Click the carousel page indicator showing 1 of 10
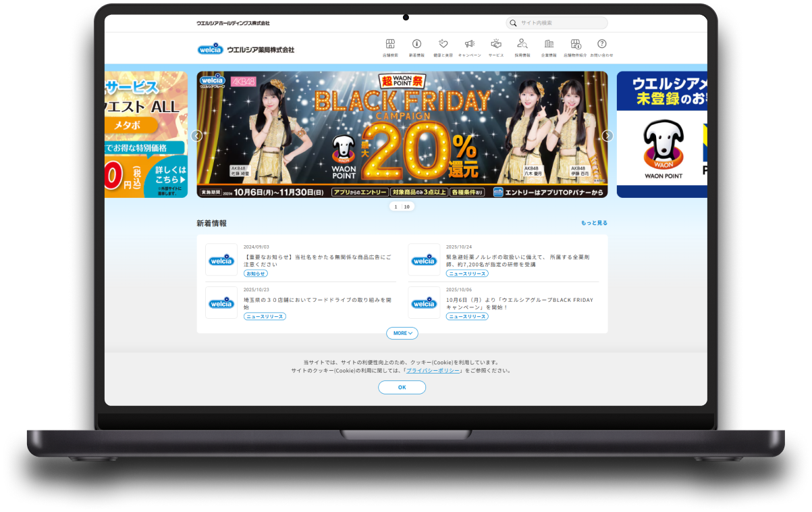Viewport: 812px width, 512px height. coord(402,207)
